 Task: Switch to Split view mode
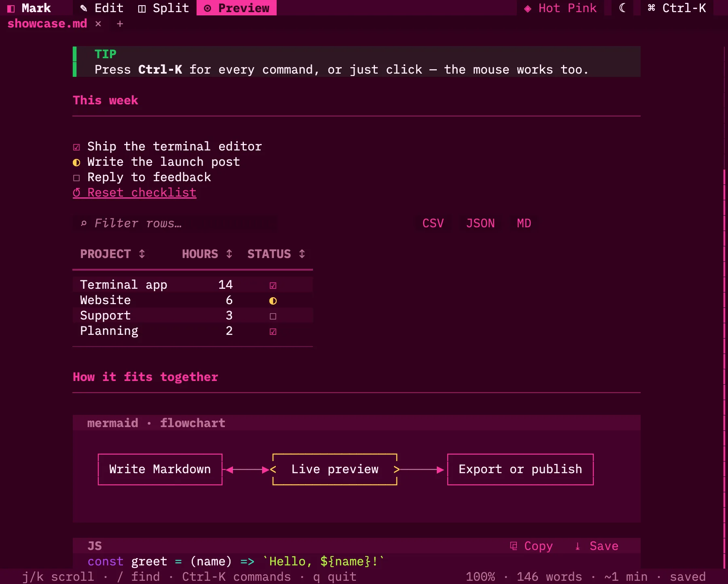tap(163, 8)
